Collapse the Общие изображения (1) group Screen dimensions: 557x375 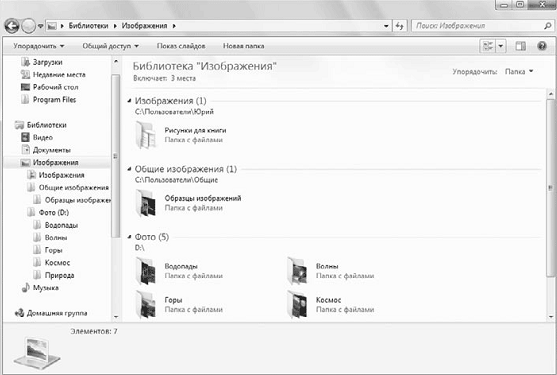point(129,169)
